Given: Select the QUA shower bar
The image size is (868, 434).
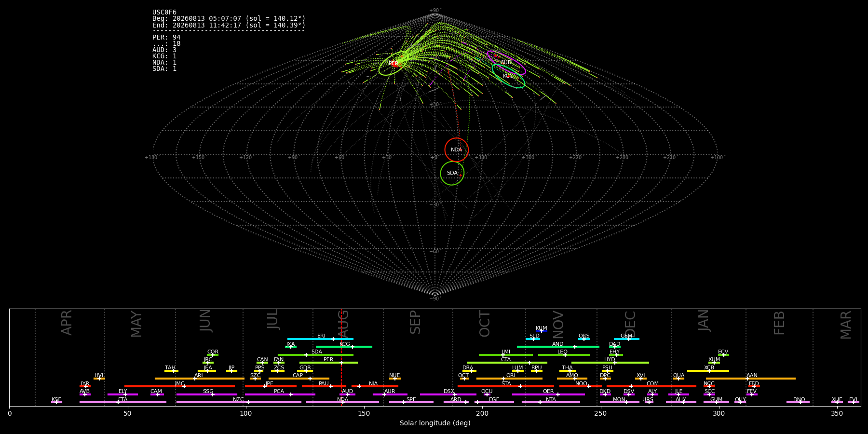Looking at the screenshot, I should coord(678,379).
